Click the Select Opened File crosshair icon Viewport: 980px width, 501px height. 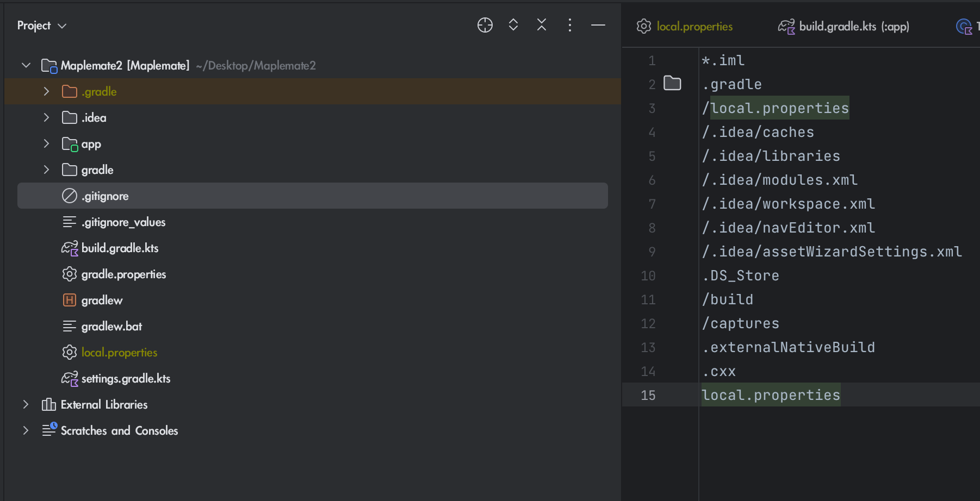(x=485, y=25)
